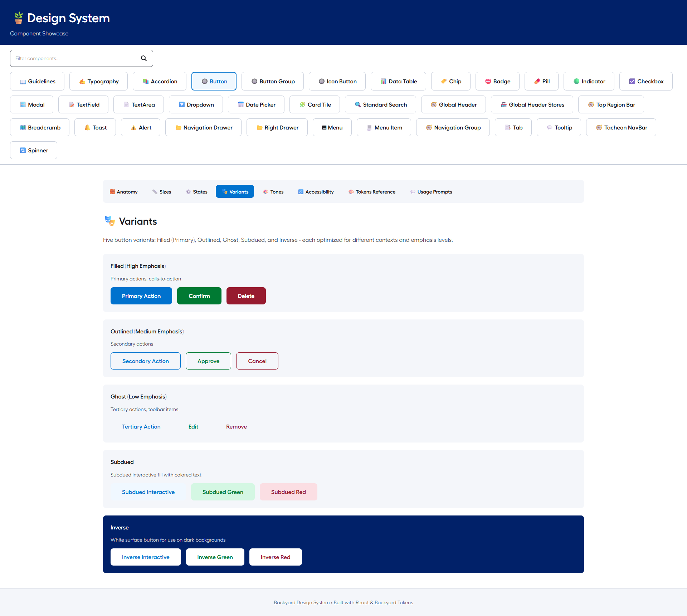Image resolution: width=687 pixels, height=616 pixels.
Task: Select the Pill component
Action: click(x=542, y=81)
